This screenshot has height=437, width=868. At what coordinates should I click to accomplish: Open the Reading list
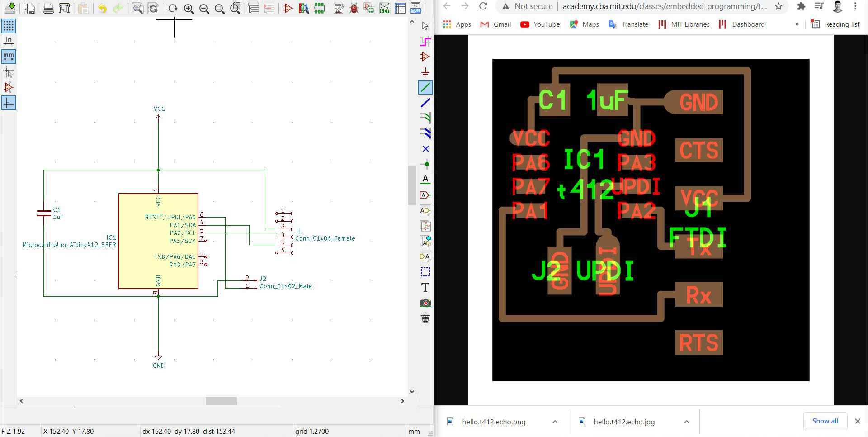[835, 24]
